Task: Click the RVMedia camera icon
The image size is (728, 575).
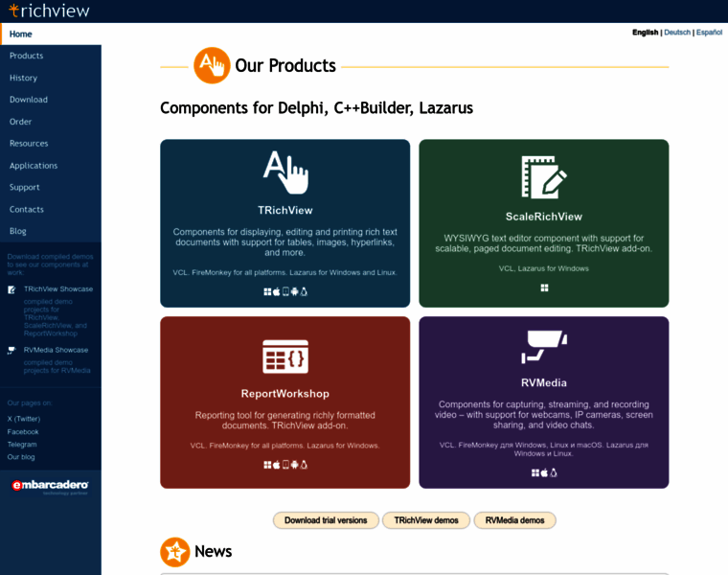Action: pyautogui.click(x=543, y=347)
